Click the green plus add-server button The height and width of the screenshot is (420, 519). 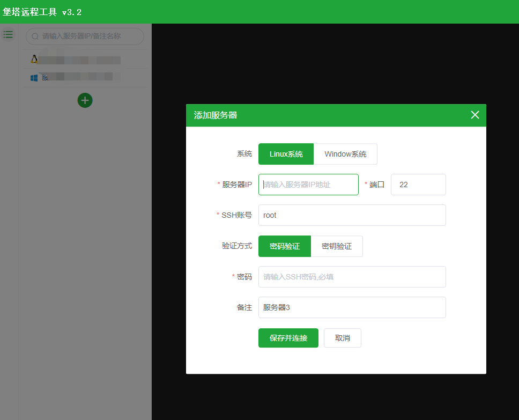pos(85,100)
